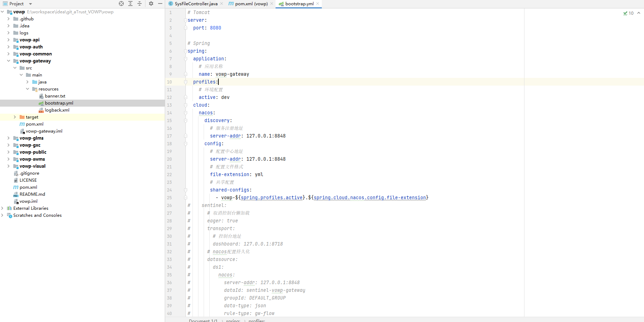Open Project panel settings gear
Image resolution: width=644 pixels, height=322 pixels.
[x=151, y=4]
